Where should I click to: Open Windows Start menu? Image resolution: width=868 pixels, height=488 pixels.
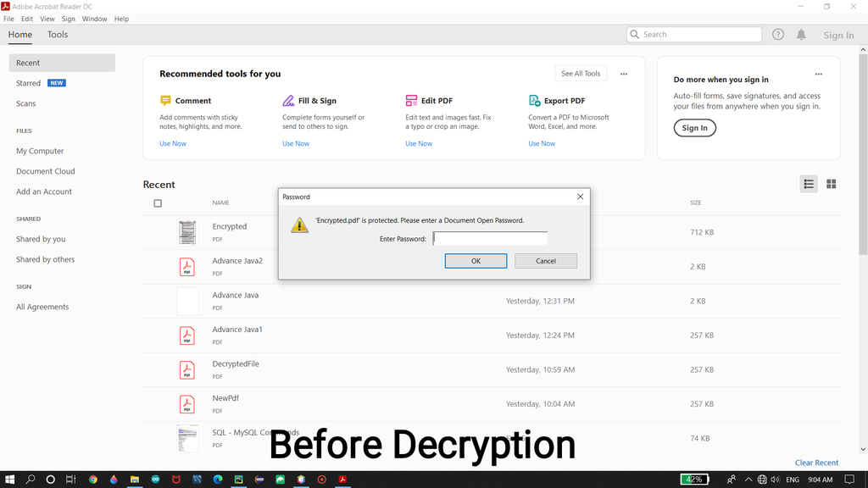(9, 480)
